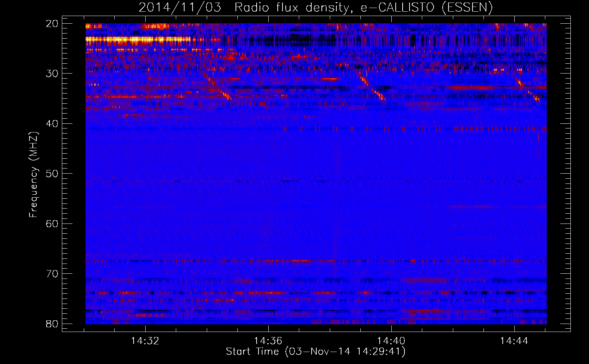Click the 80 MHz frequency tick label
Image resolution: width=589 pixels, height=364 pixels.
tap(52, 324)
